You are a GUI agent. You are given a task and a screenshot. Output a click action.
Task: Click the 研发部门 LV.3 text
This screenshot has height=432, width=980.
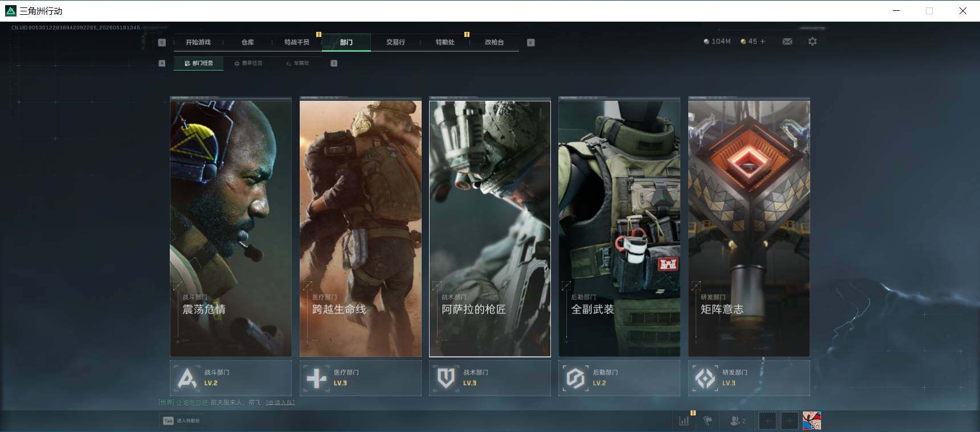[729, 383]
